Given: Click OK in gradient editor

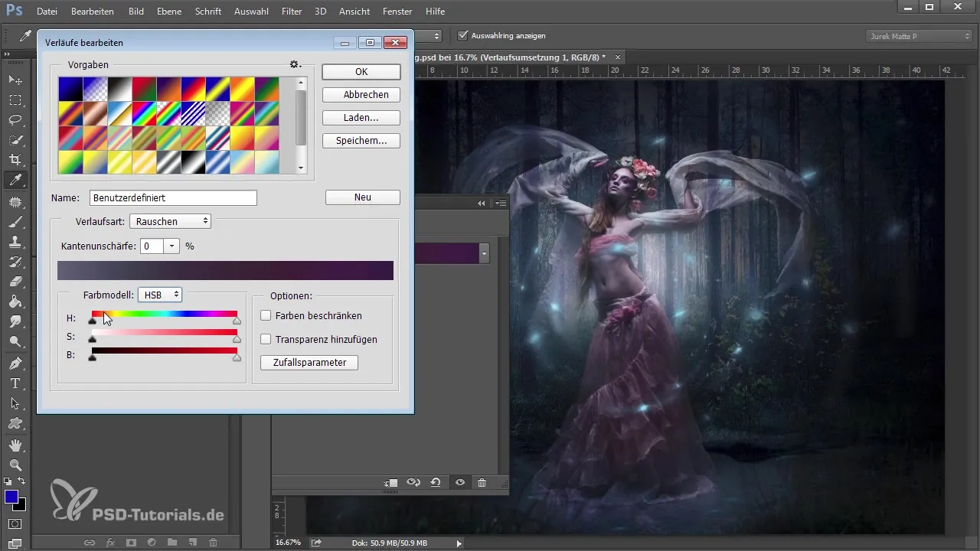Looking at the screenshot, I should 361,72.
